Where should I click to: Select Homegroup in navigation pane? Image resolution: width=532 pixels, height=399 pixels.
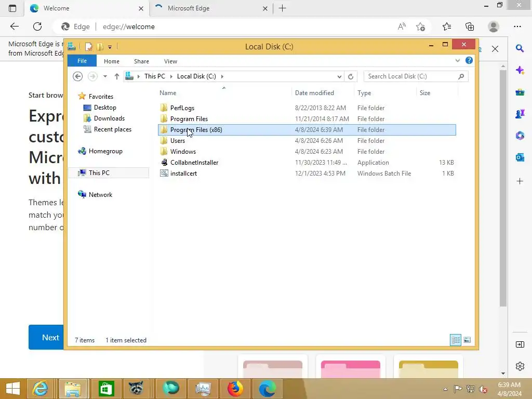(105, 151)
